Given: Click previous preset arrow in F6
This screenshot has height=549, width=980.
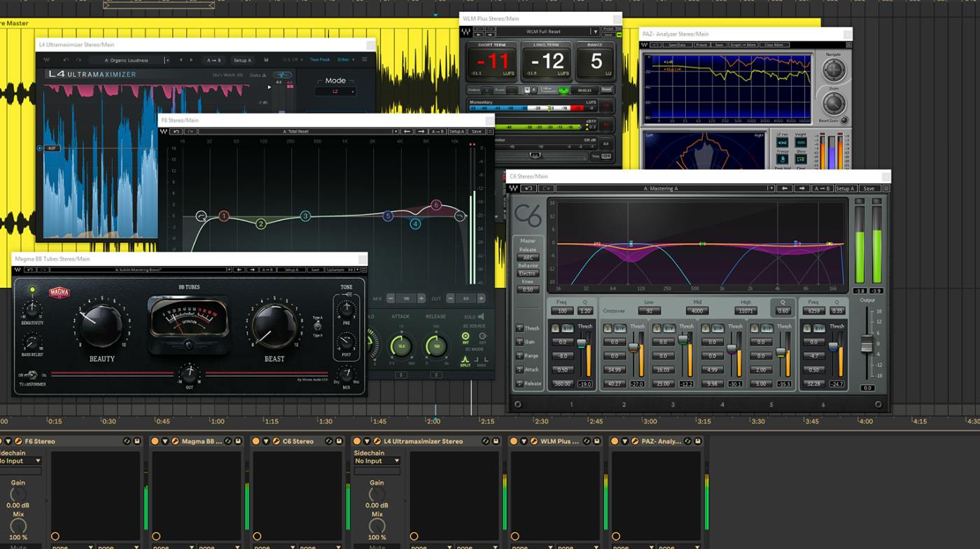Looking at the screenshot, I should [x=406, y=132].
